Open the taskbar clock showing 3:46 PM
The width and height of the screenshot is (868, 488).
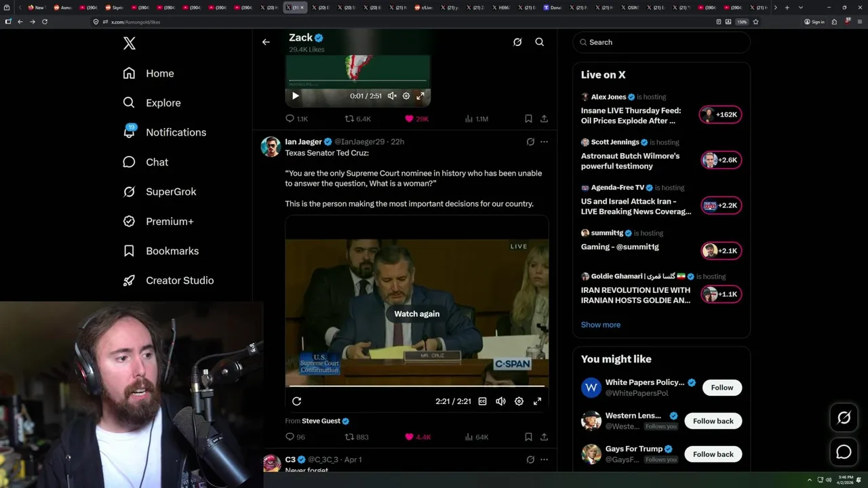(845, 480)
